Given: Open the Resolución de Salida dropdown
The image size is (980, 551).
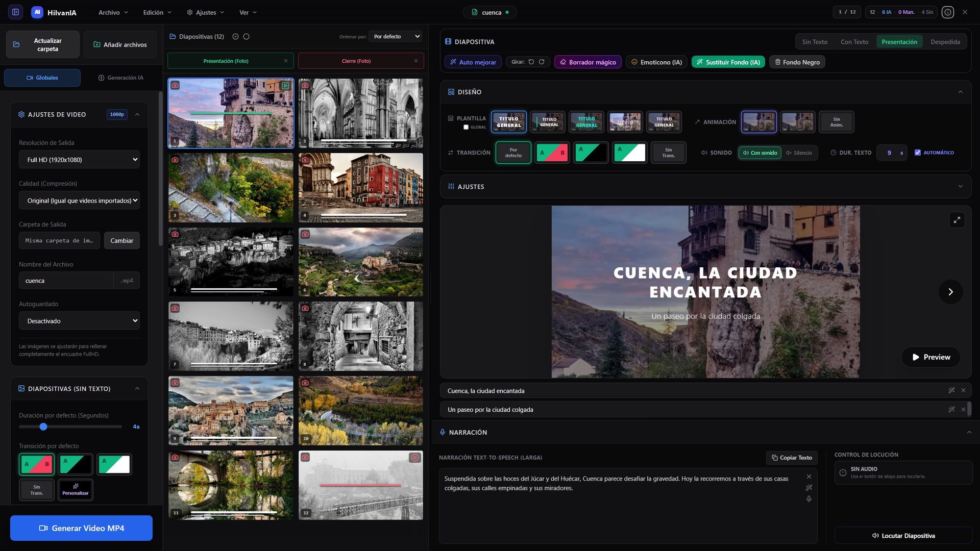Looking at the screenshot, I should point(79,160).
